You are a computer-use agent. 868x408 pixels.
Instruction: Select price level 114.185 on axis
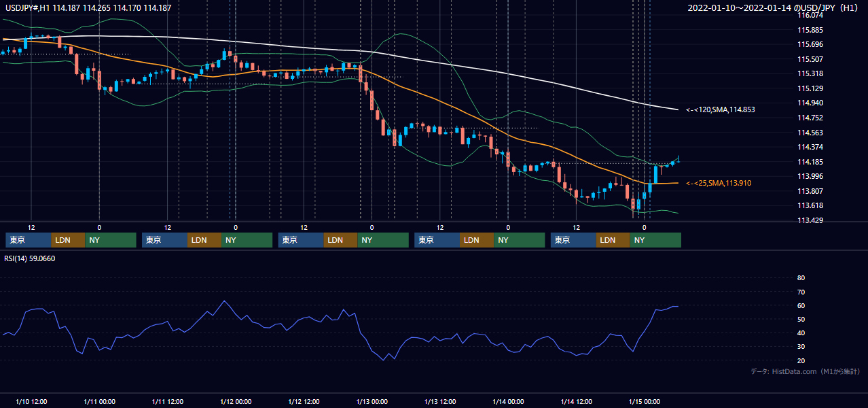click(810, 162)
